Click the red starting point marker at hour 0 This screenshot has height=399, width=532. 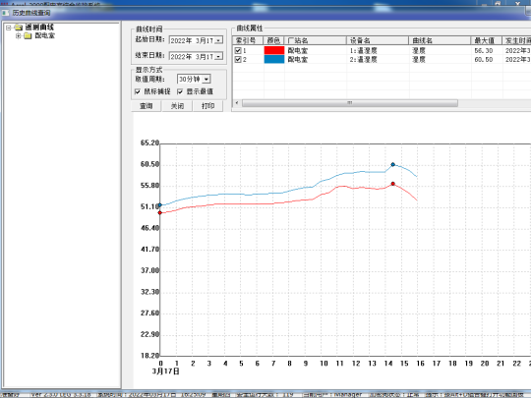coord(160,212)
